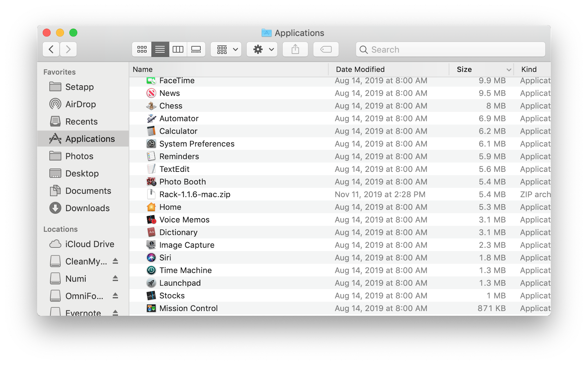
Task: Switch to gallery view
Action: coord(196,49)
